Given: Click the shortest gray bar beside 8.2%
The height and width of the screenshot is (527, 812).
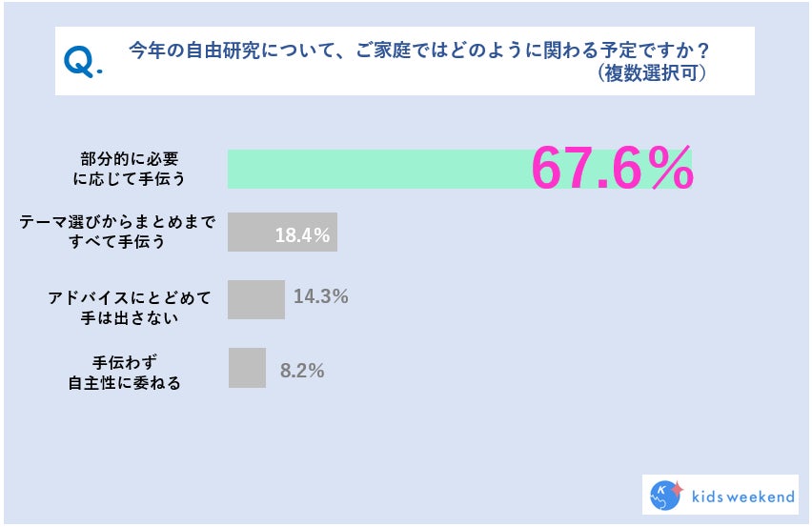Looking at the screenshot, I should (247, 368).
